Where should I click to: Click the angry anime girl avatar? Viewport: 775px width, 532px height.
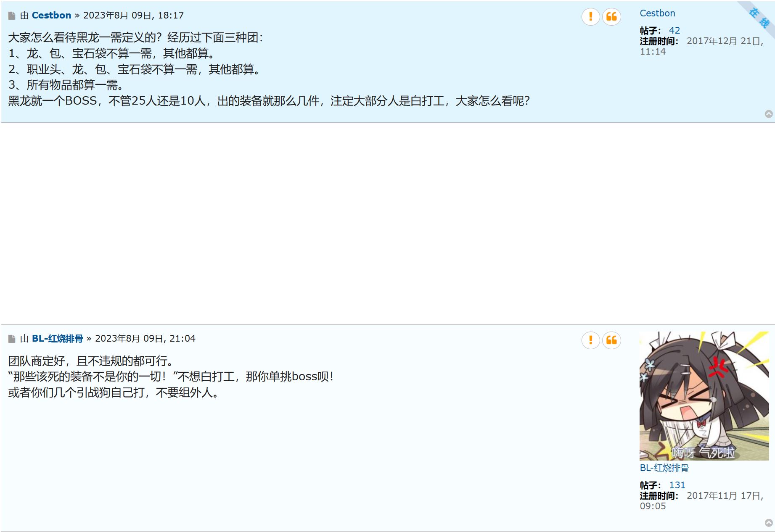coord(704,396)
